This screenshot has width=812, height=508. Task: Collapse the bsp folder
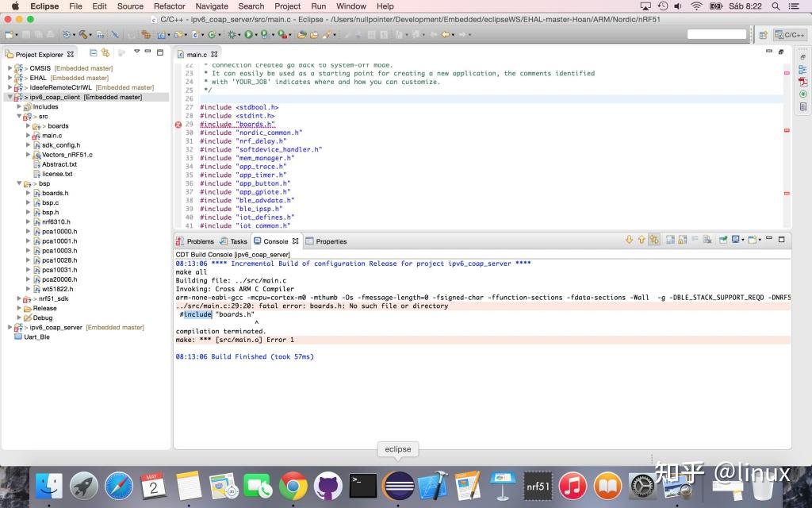tap(19, 183)
